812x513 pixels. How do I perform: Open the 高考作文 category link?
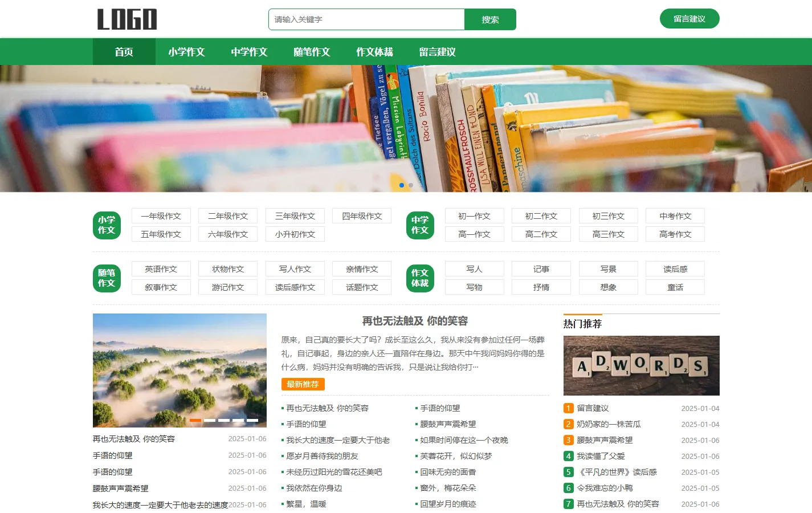pyautogui.click(x=675, y=234)
